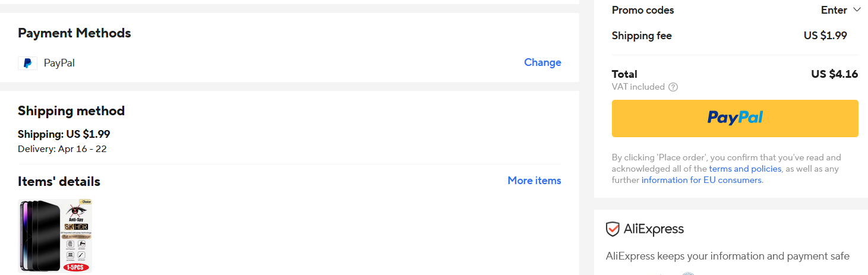Viewport: 868px width, 275px height.
Task: Click the Delivery Apr 16 - 22 text
Action: click(62, 148)
